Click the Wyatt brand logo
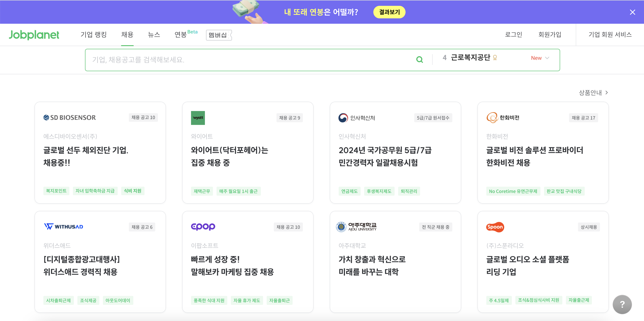 pos(198,118)
